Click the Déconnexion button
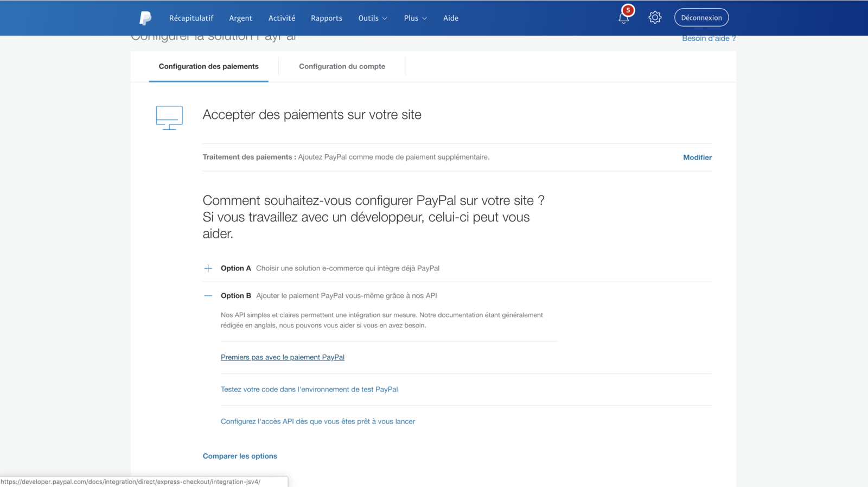 tap(701, 17)
